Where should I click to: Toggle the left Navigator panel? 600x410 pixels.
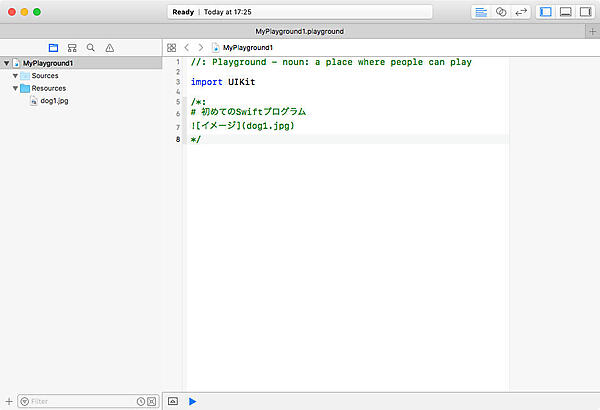546,12
